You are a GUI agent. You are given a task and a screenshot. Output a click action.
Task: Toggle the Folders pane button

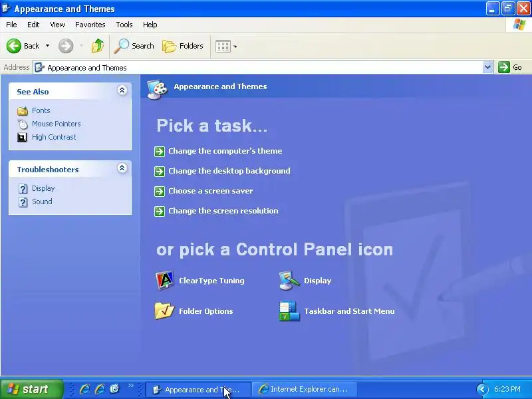pyautogui.click(x=183, y=46)
